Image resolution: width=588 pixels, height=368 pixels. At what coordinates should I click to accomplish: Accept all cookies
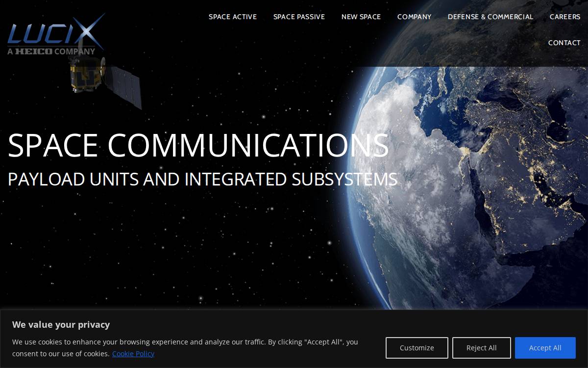pyautogui.click(x=545, y=348)
